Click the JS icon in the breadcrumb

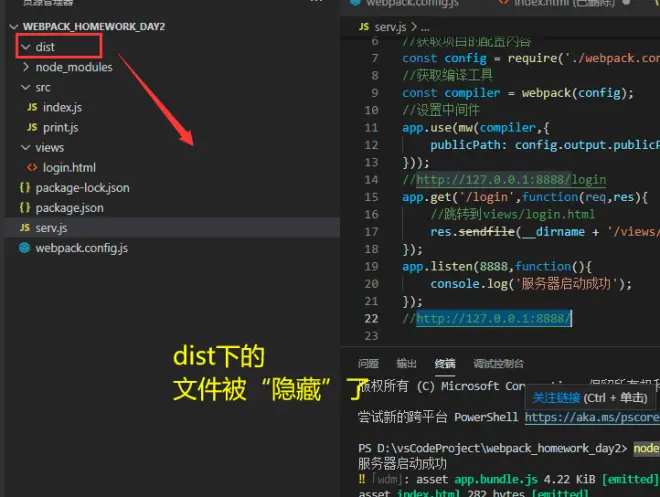pyautogui.click(x=364, y=27)
